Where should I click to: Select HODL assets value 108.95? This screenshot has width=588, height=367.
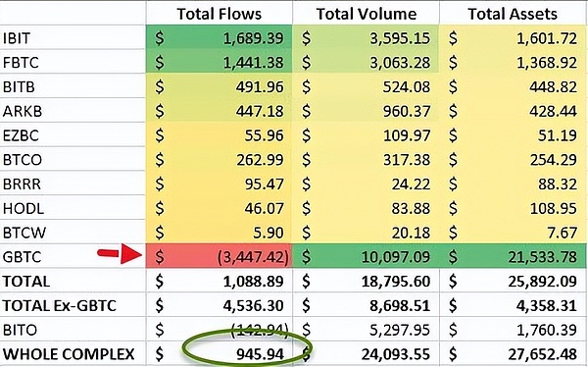(553, 208)
